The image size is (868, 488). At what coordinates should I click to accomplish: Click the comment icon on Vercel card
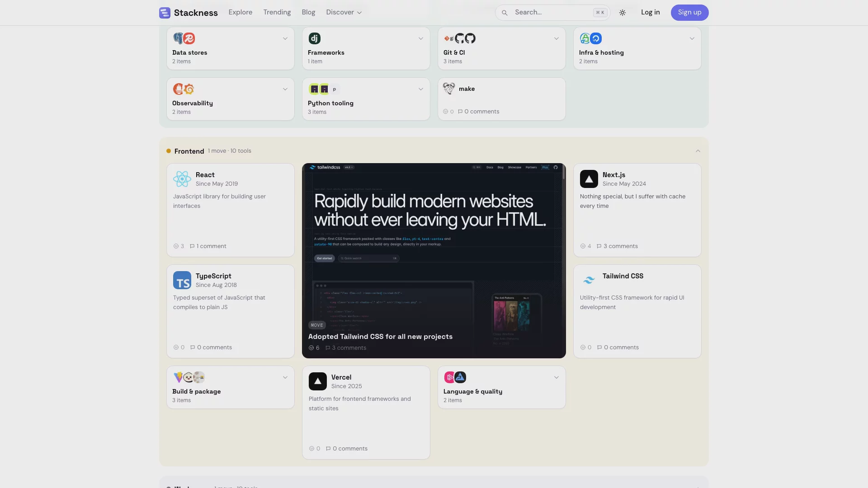328,449
